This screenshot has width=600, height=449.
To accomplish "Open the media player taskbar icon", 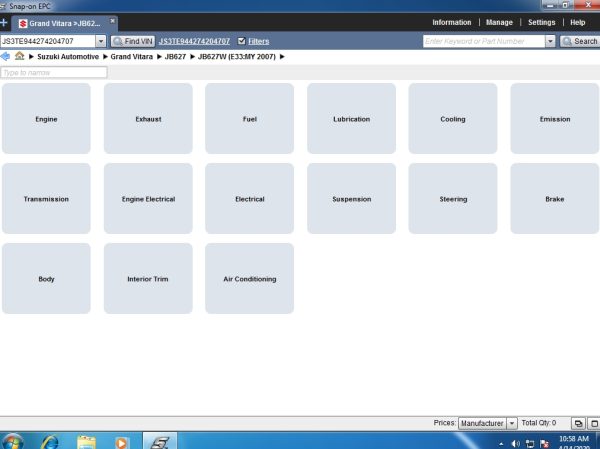I will point(121,442).
